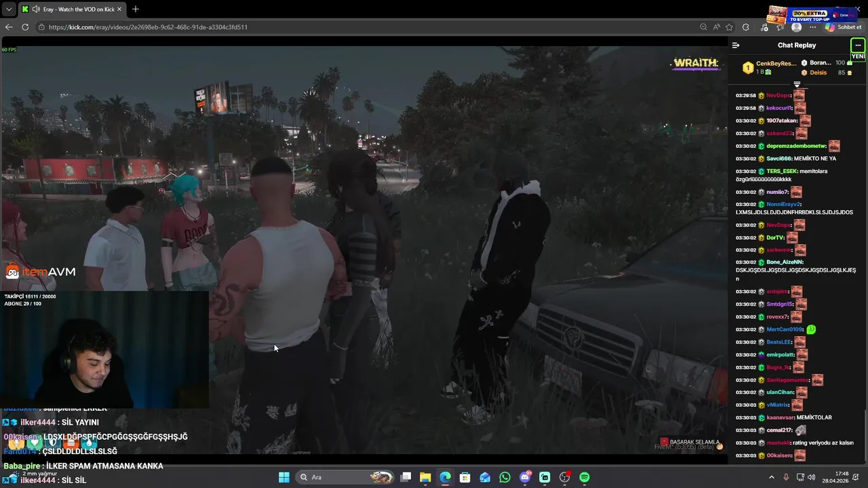This screenshot has width=868, height=488.
Task: Open the OBS-style recorder taskbar icon
Action: [x=564, y=477]
